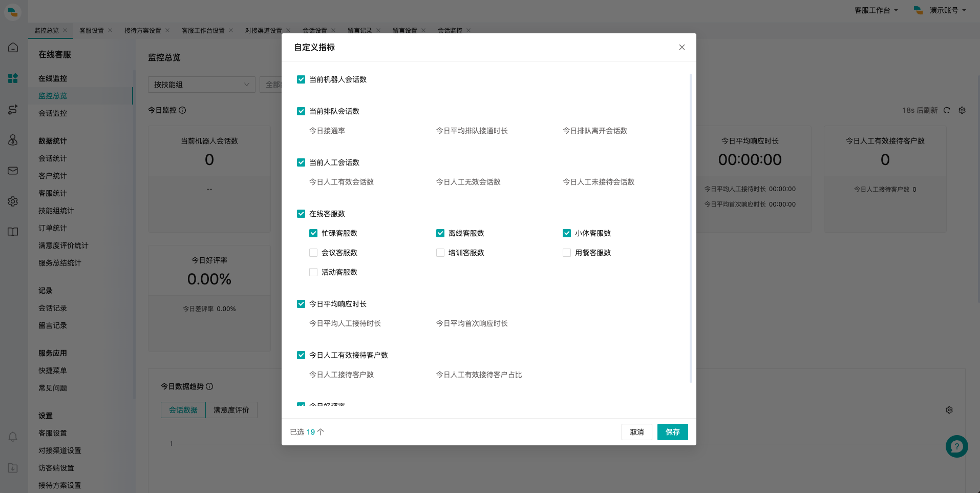Open download icon in sidebar

[13, 468]
